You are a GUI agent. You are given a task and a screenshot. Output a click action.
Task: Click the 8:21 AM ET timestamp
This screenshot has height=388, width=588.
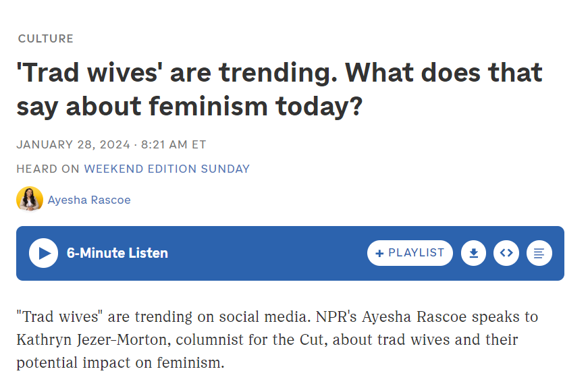173,144
